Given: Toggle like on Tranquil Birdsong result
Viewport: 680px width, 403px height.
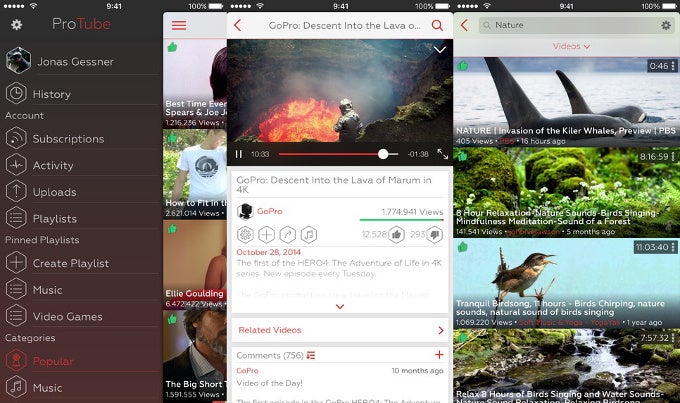Looking at the screenshot, I should coord(463,247).
